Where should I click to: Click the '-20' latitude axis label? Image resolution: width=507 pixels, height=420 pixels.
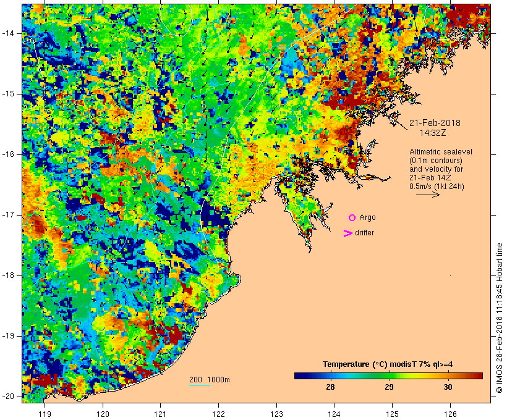[x=8, y=397]
